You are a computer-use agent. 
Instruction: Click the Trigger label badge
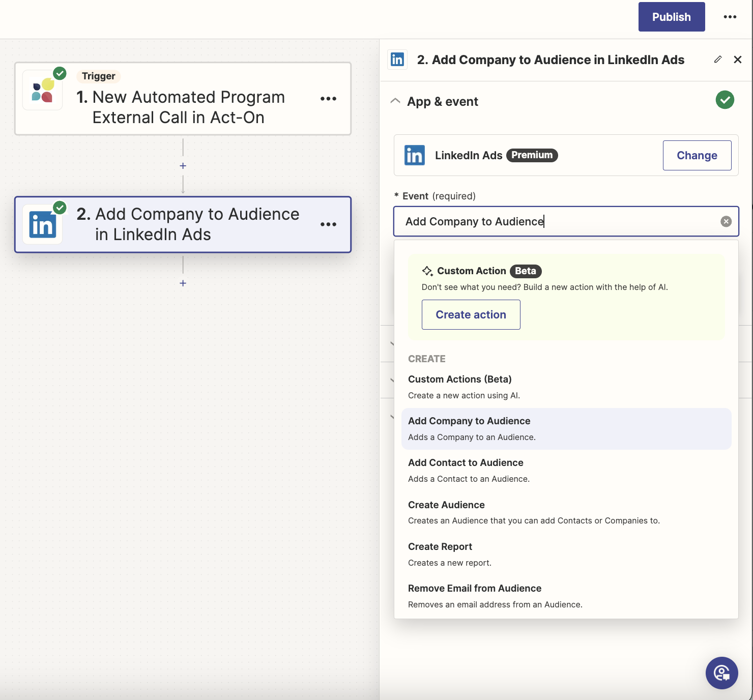[99, 76]
